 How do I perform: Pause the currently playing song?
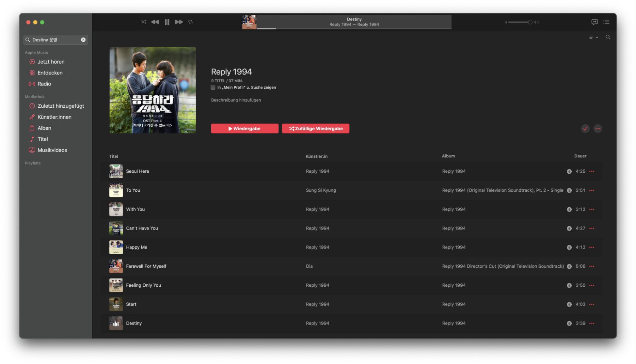[167, 22]
